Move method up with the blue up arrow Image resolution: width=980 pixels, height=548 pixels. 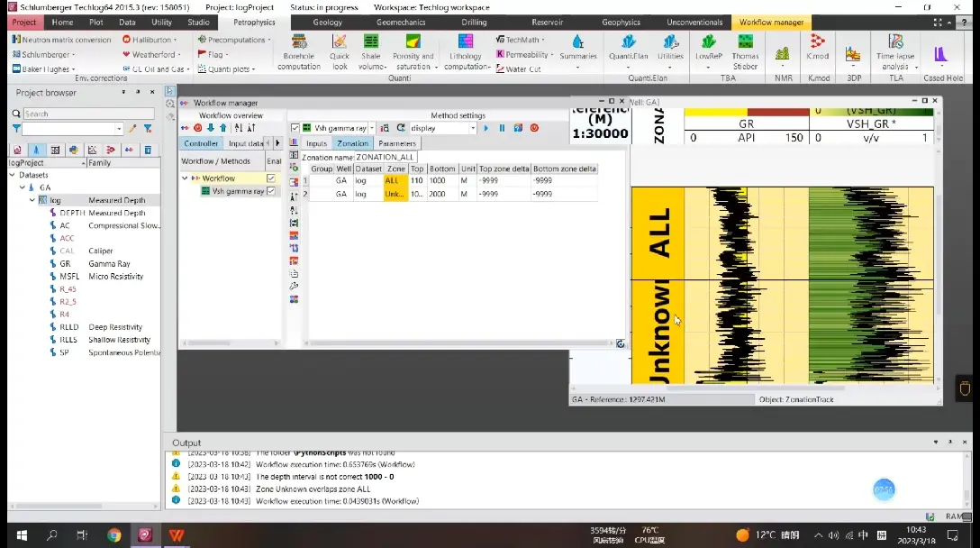coord(223,128)
